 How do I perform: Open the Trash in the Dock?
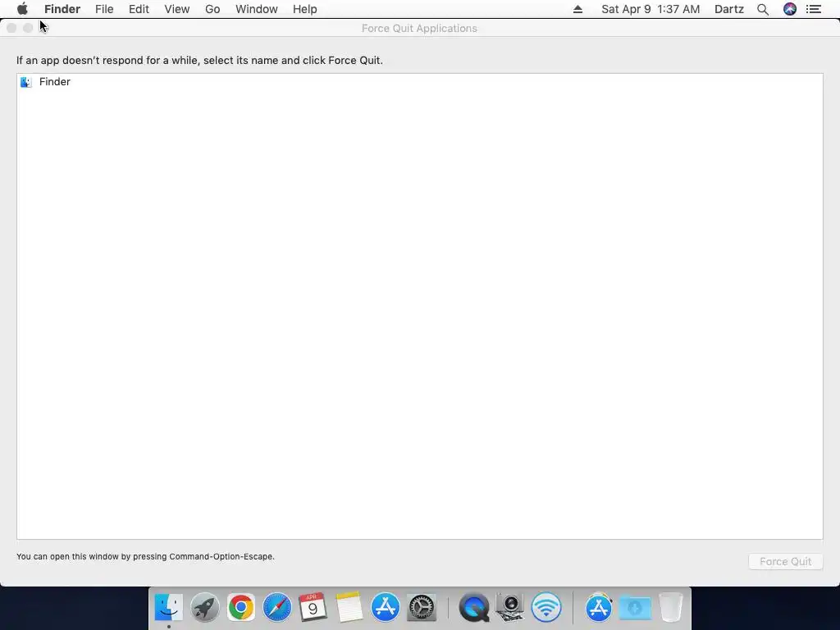point(671,608)
